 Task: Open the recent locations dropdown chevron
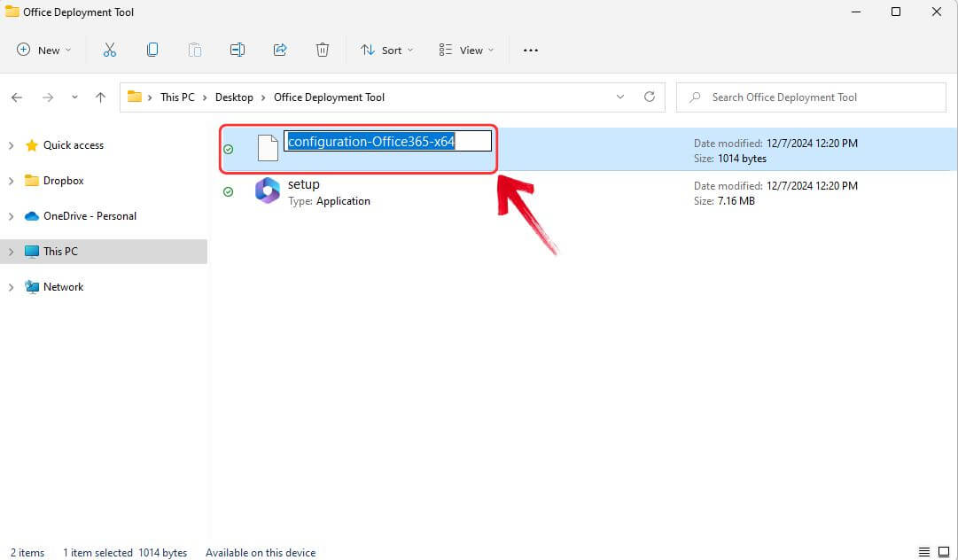point(74,97)
